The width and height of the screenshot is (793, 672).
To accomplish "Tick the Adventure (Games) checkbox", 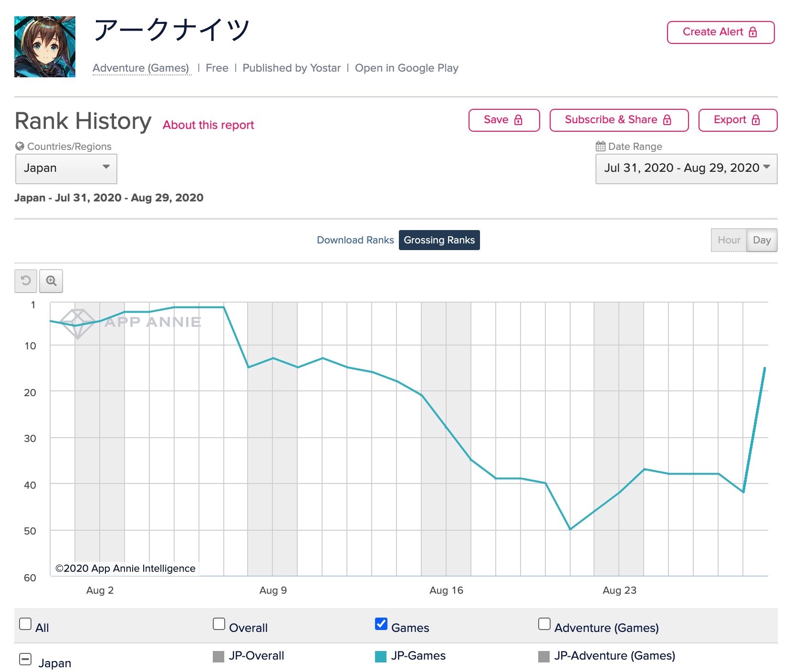I will tap(544, 624).
